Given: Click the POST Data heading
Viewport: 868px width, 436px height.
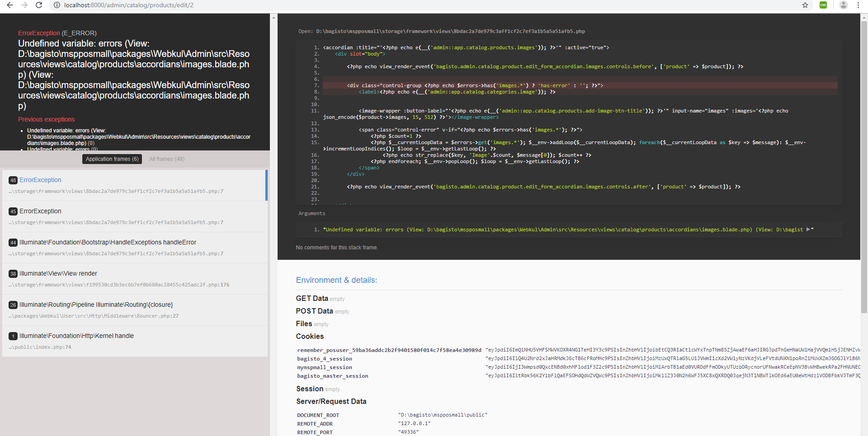Looking at the screenshot, I should pos(314,311).
